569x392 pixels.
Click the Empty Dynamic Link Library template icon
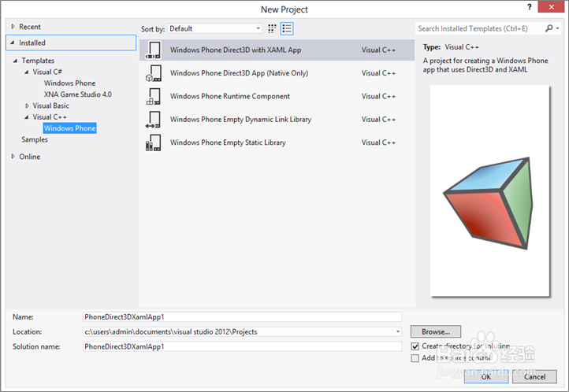click(x=153, y=120)
